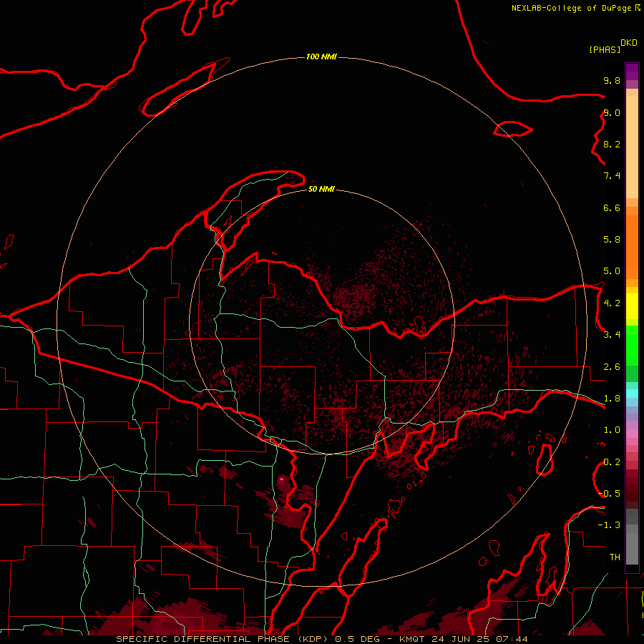Pick the pale peach band of the color bar

click(x=632, y=148)
